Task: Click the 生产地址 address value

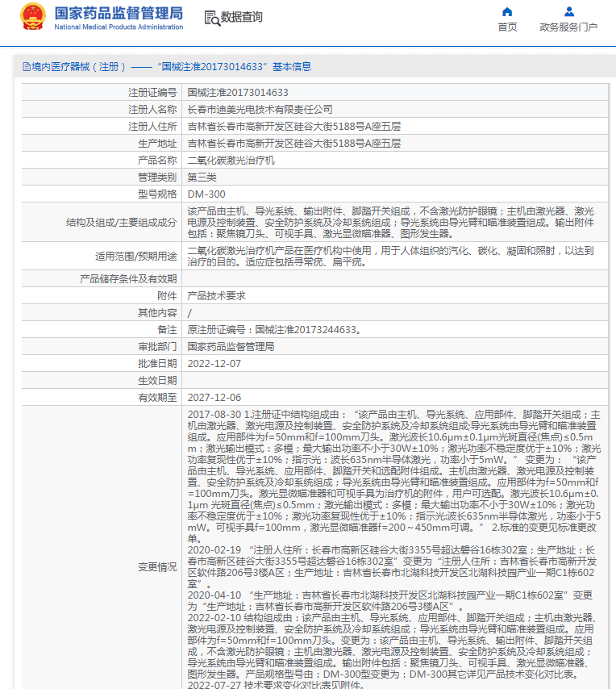Action: click(294, 144)
